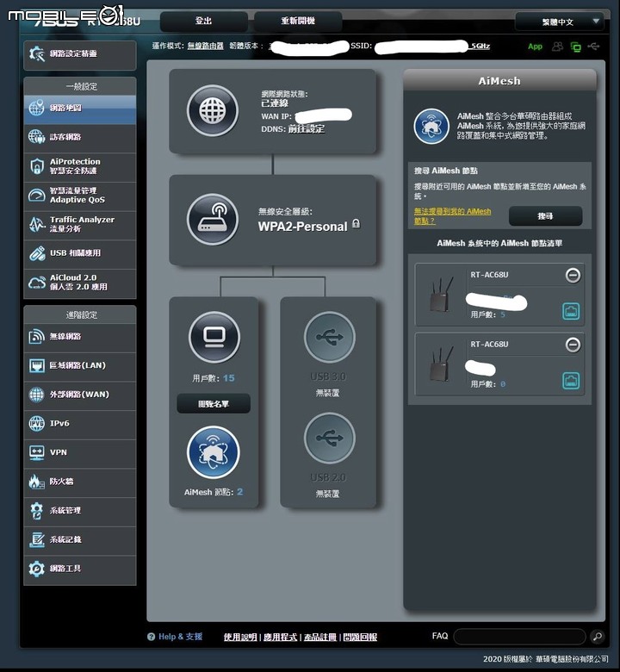620x672 pixels.
Task: Click the Internet globe status icon
Action: 213,111
